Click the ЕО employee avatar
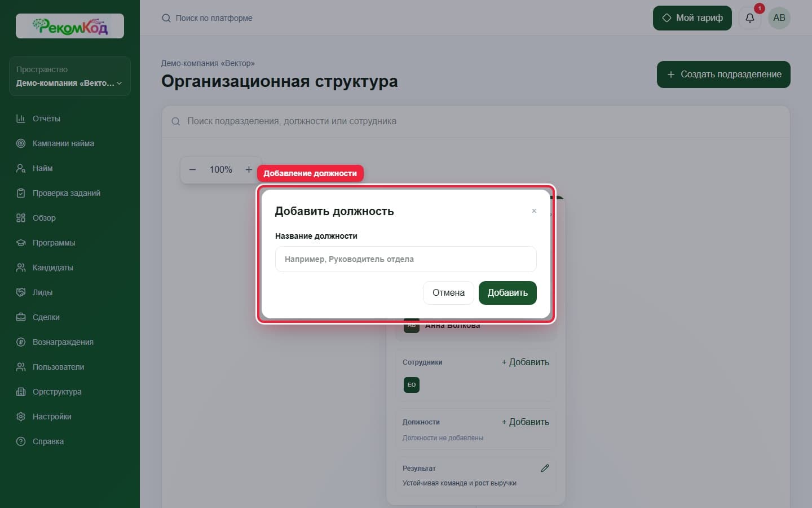This screenshot has height=508, width=812. (x=412, y=385)
